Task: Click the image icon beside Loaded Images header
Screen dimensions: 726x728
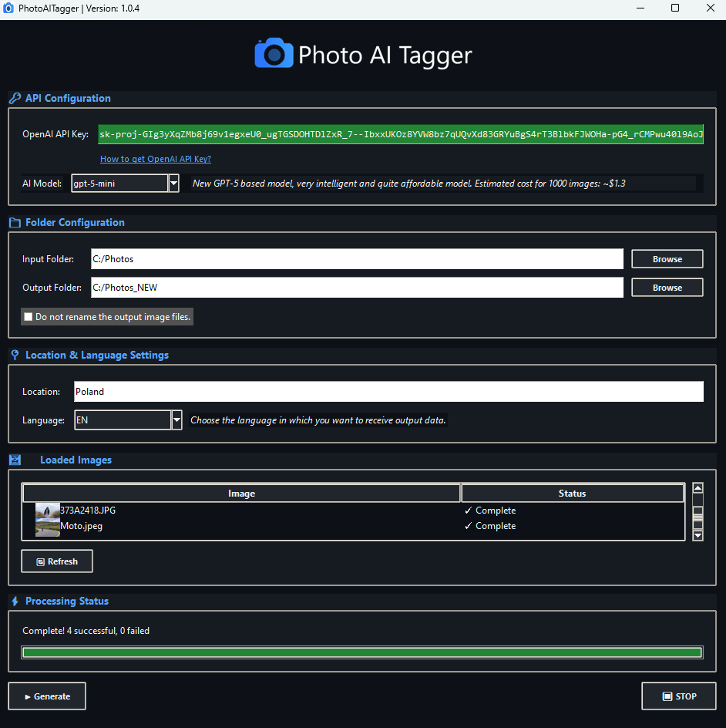Action: [15, 460]
